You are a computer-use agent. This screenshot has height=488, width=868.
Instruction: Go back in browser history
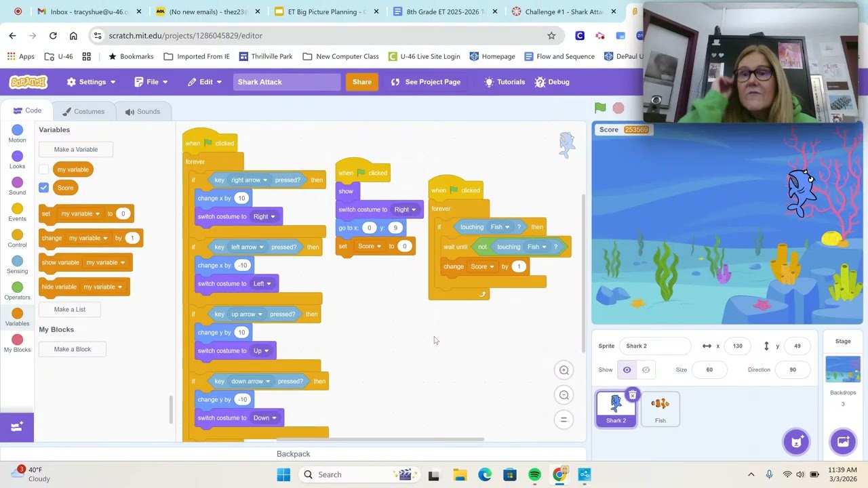click(x=12, y=35)
